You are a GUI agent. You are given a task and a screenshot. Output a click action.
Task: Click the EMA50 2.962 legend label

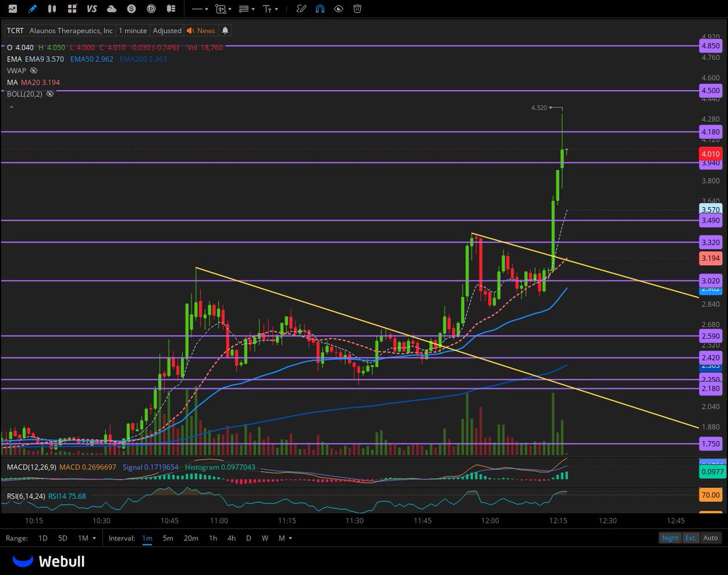(92, 59)
